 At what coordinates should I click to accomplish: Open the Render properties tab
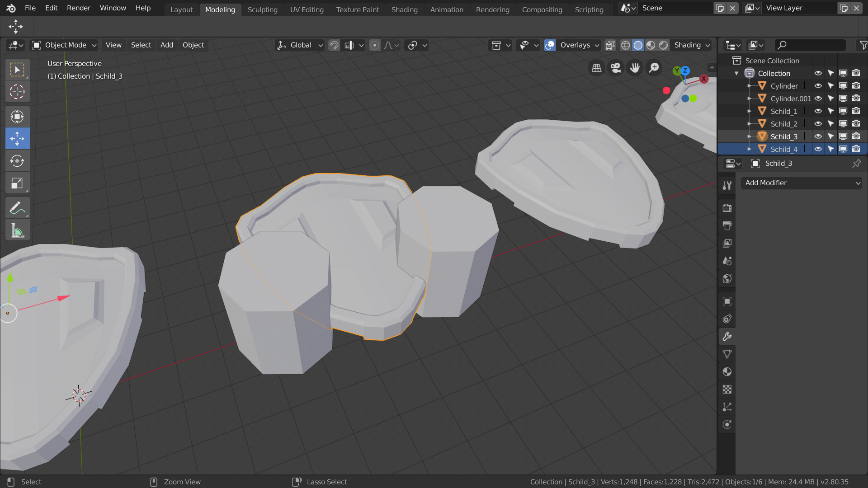point(727,208)
